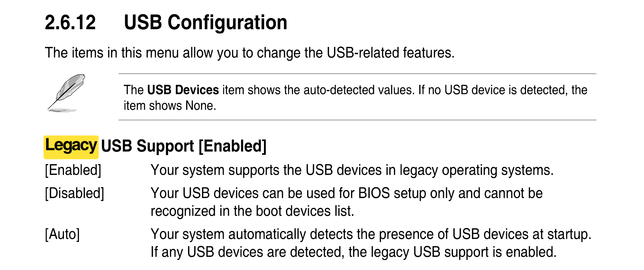Click the bold USB Devices text
644x270 pixels.
click(183, 90)
